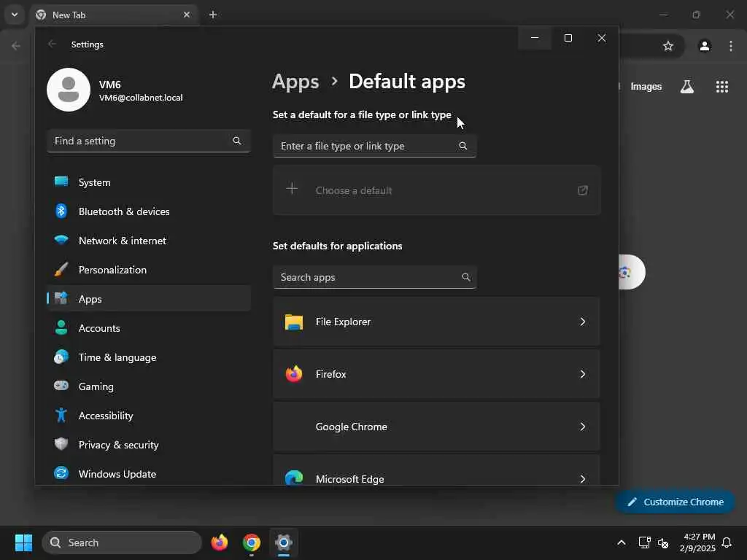This screenshot has width=747, height=560.
Task: Click the VM6 user profile avatar
Action: tap(69, 90)
